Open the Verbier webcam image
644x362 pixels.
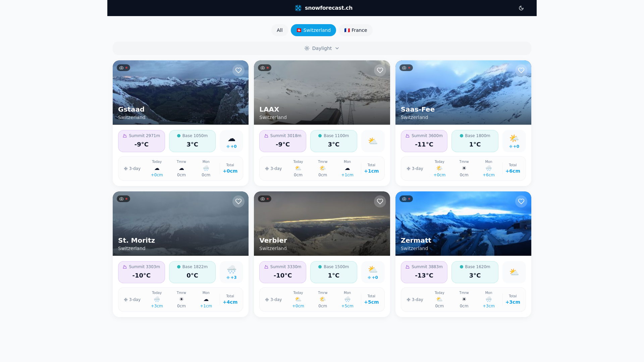pyautogui.click(x=322, y=224)
